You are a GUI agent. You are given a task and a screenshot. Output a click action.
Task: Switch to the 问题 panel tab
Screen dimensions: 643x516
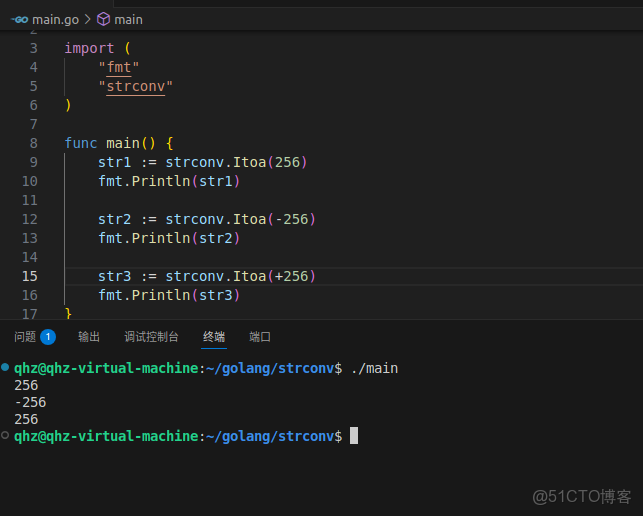(25, 337)
